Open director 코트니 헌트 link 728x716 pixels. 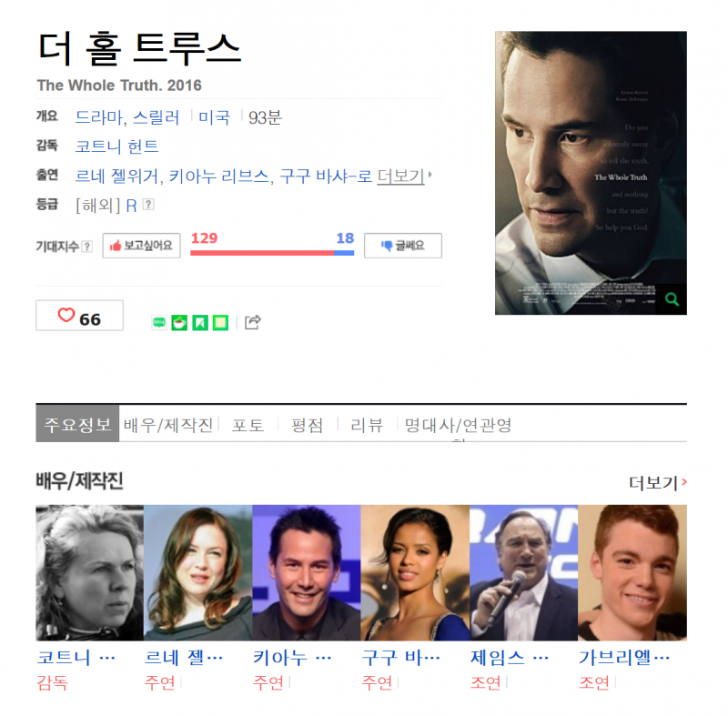tap(116, 146)
